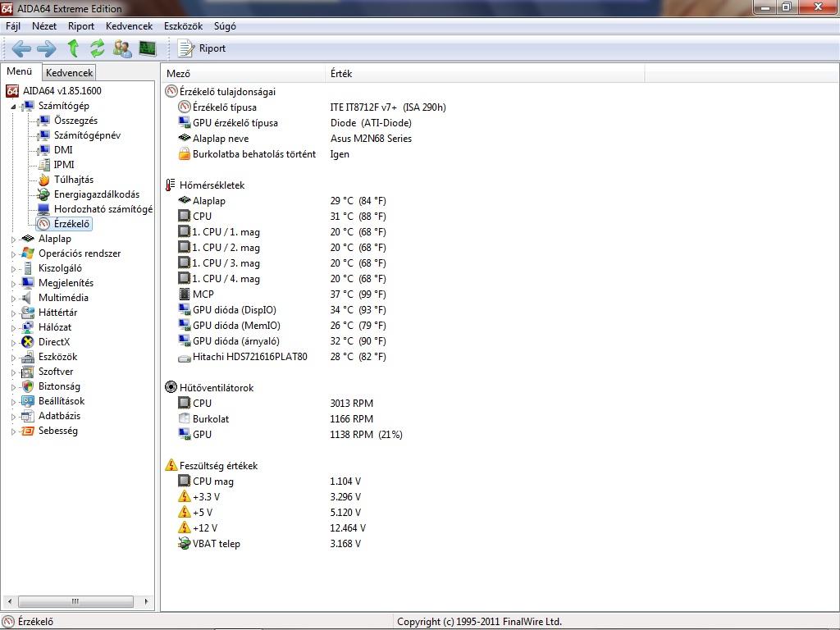Click the Riport toolbar button label

pos(212,48)
